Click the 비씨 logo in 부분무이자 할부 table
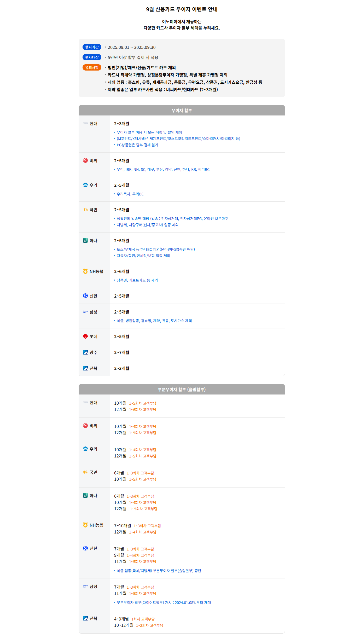The image size is (361, 644). 85,426
